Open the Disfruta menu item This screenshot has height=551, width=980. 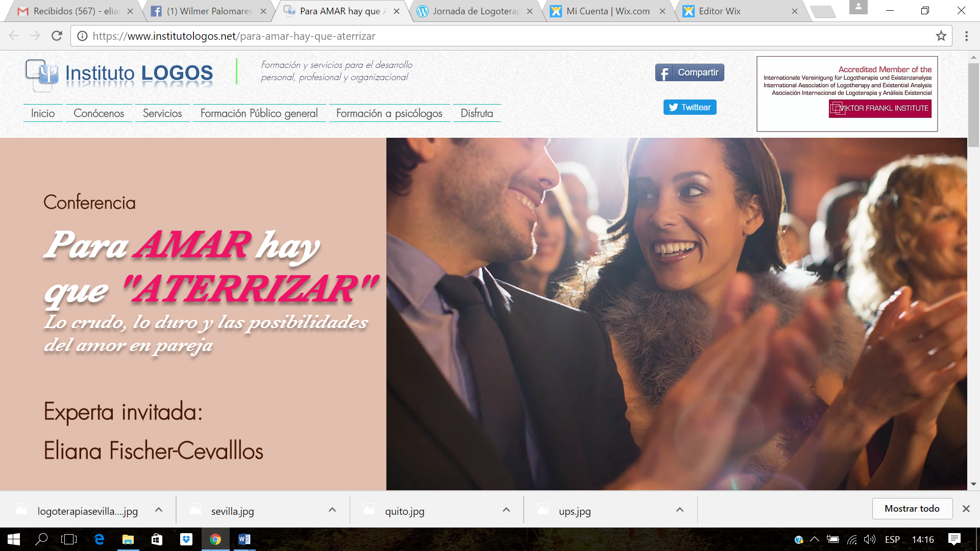tap(477, 113)
